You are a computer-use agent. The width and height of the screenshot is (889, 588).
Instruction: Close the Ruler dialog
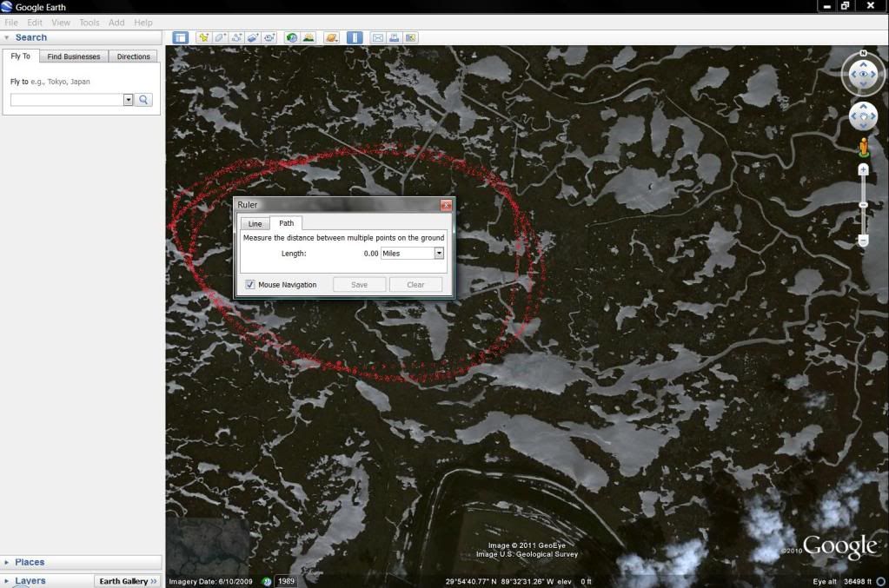(446, 205)
